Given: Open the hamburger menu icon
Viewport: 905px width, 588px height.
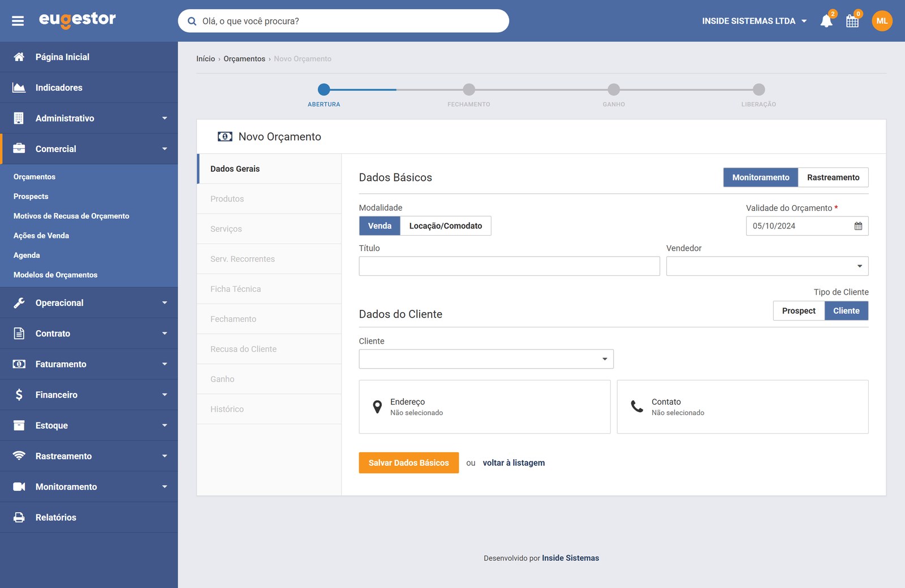Looking at the screenshot, I should tap(18, 21).
